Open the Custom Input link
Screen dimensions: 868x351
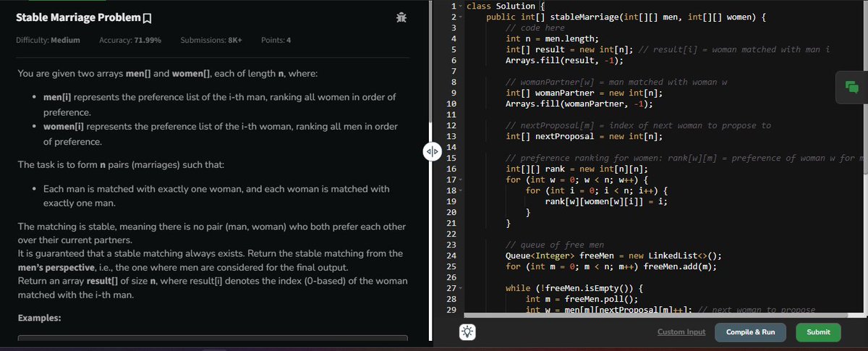pyautogui.click(x=681, y=332)
